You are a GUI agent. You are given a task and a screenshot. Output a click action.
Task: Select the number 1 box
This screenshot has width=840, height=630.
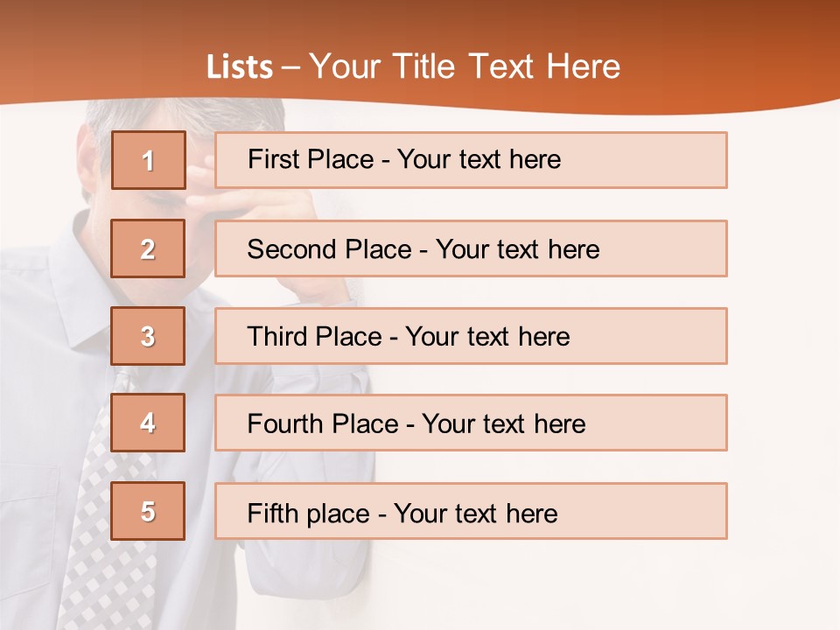(148, 160)
